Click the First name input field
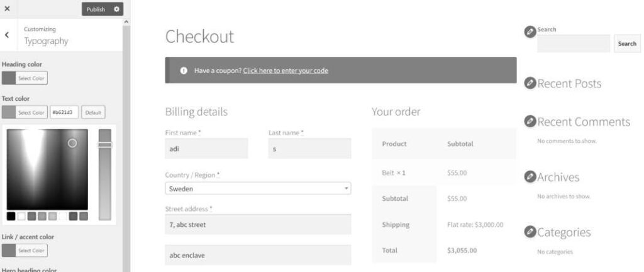The width and height of the screenshot is (644, 272). 206,149
